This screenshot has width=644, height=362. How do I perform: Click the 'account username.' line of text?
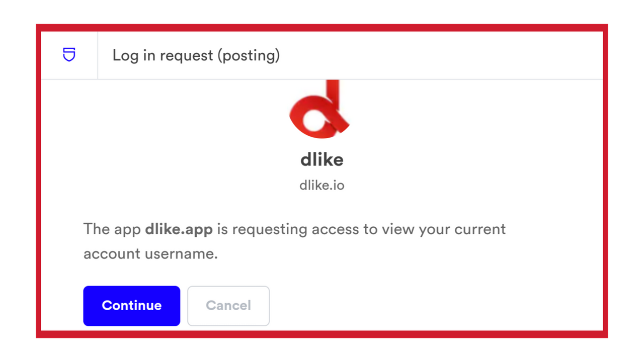click(150, 253)
